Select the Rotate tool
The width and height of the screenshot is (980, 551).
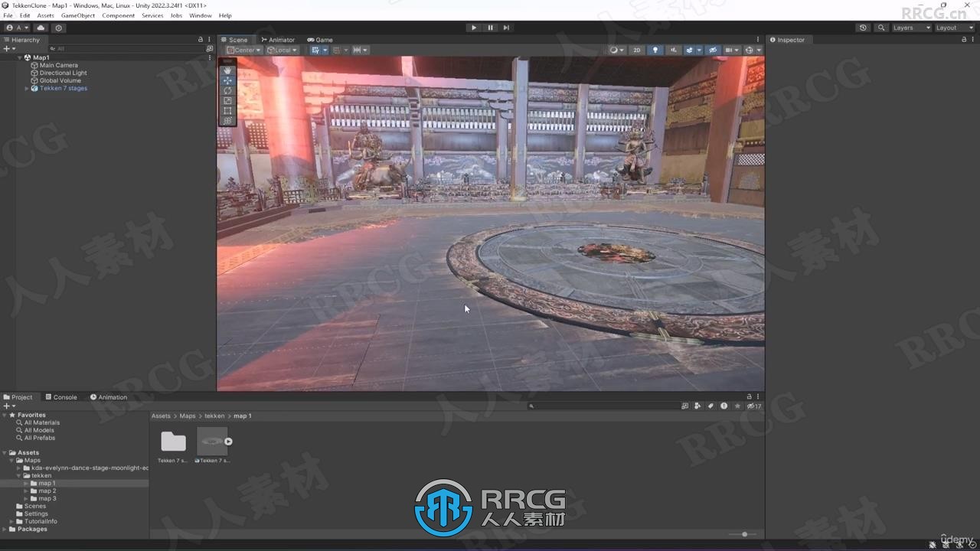227,90
